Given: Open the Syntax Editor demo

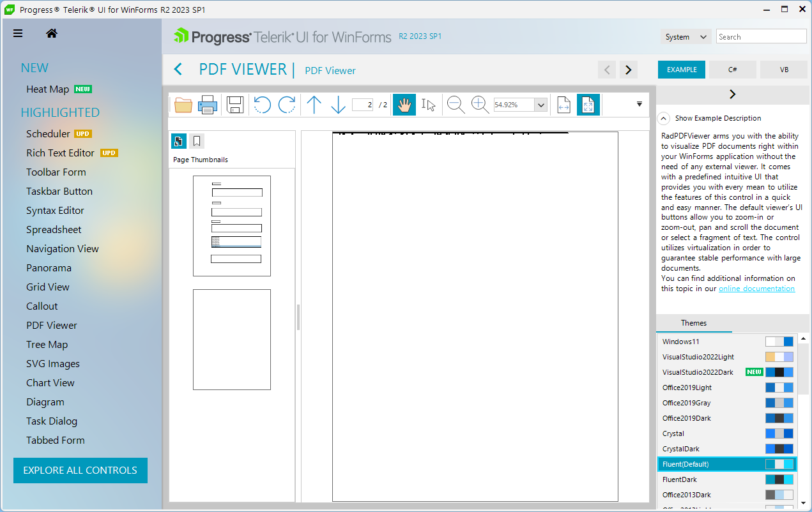Looking at the screenshot, I should [55, 211].
